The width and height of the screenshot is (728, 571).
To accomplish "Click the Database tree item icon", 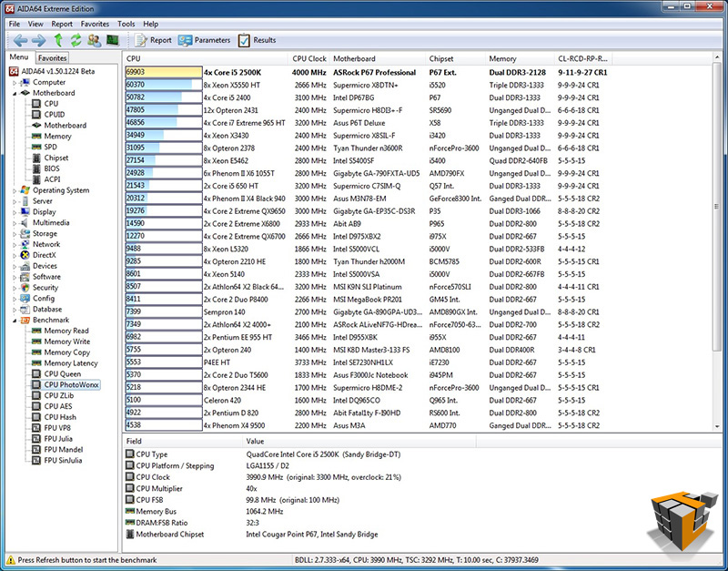I will [x=25, y=309].
